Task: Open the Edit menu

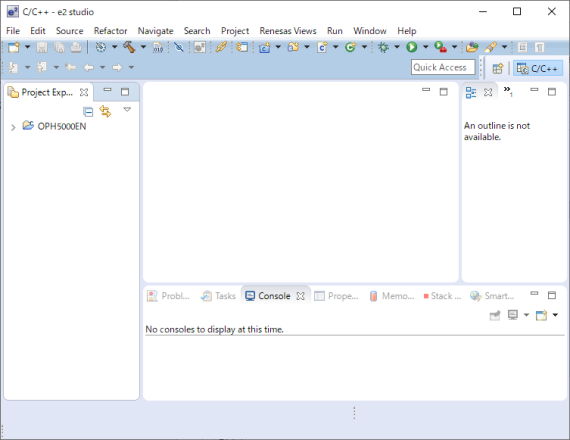Action: pos(38,31)
